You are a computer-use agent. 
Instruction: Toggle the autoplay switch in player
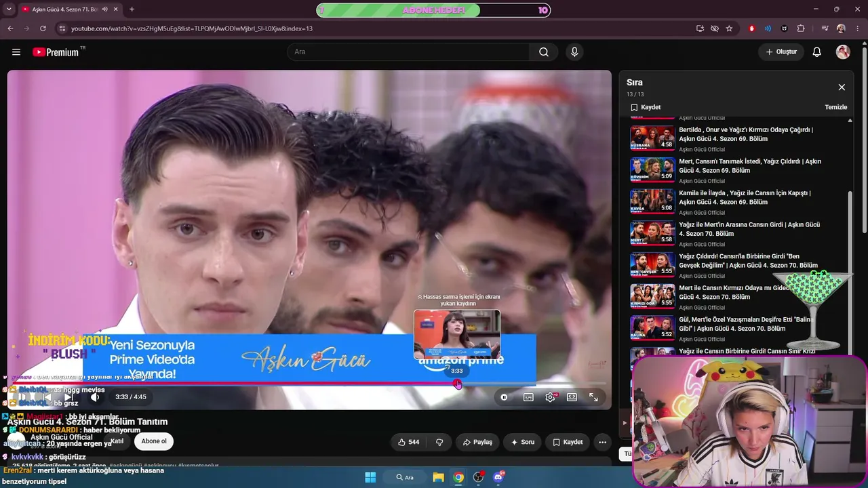click(504, 397)
